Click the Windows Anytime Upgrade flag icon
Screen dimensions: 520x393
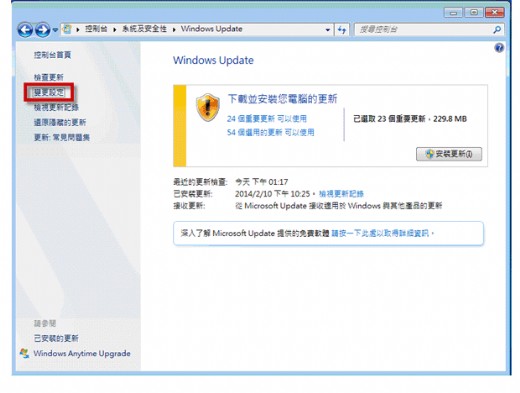[24, 353]
